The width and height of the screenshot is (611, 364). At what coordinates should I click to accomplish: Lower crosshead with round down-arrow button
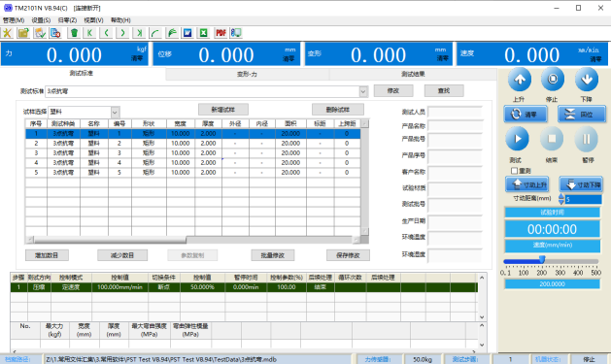click(587, 80)
